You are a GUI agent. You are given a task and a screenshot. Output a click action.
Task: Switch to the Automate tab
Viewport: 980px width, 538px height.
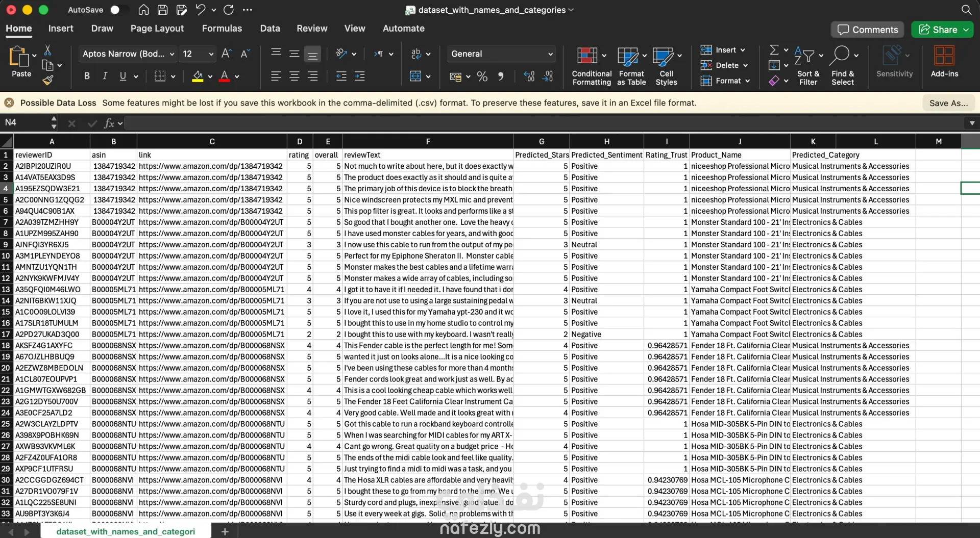click(403, 29)
